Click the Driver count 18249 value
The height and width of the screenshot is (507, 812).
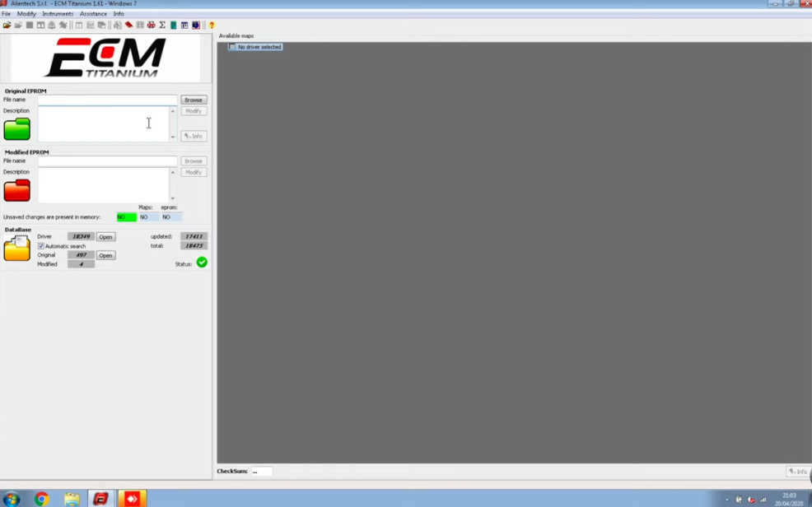pyautogui.click(x=81, y=236)
